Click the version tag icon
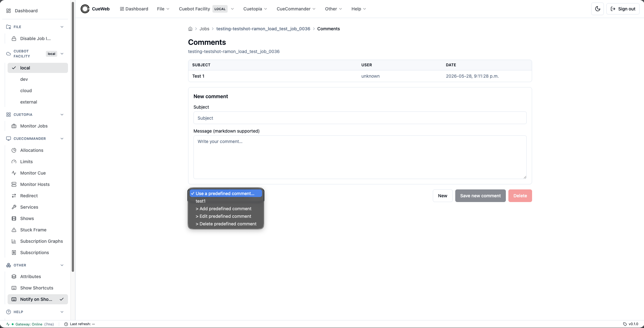Screen dimensions: 644x328 [625, 324]
